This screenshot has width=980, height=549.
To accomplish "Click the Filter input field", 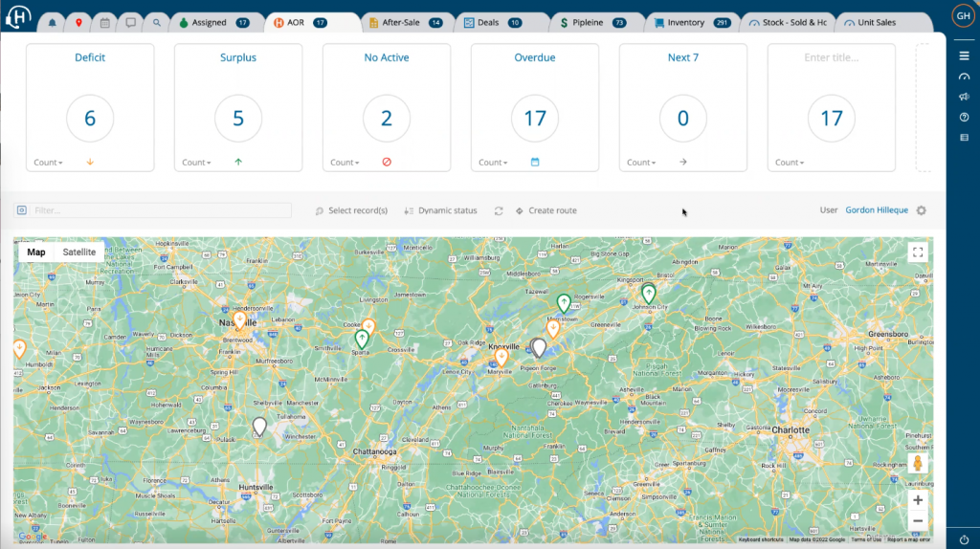I will pos(161,210).
